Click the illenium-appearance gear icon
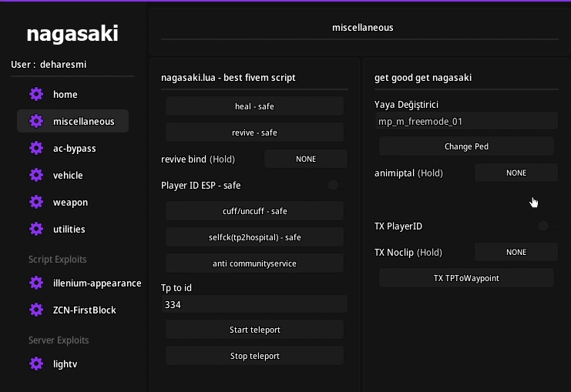571x392 pixels. pyautogui.click(x=35, y=283)
